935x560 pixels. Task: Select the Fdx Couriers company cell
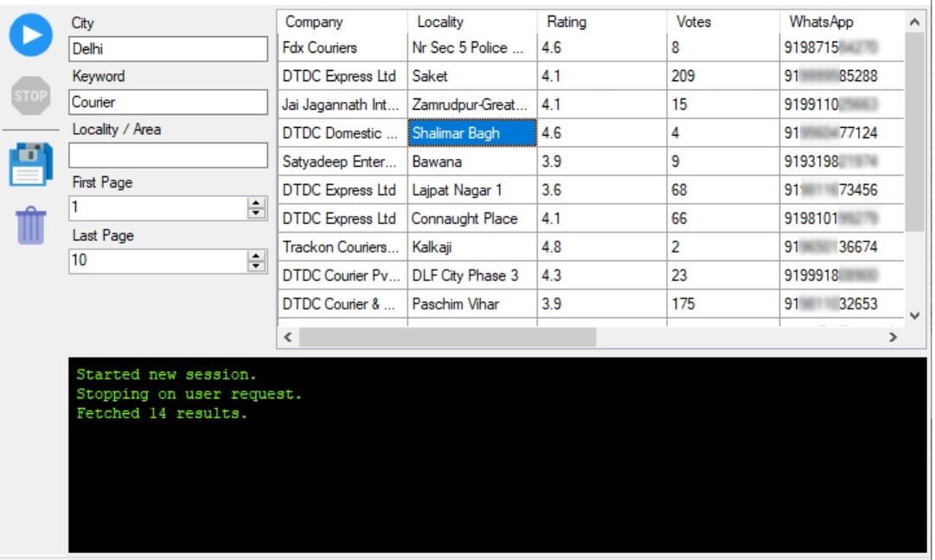[343, 48]
